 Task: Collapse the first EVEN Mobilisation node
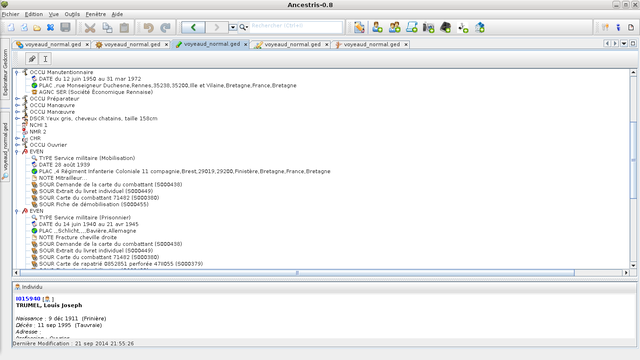coord(17,151)
